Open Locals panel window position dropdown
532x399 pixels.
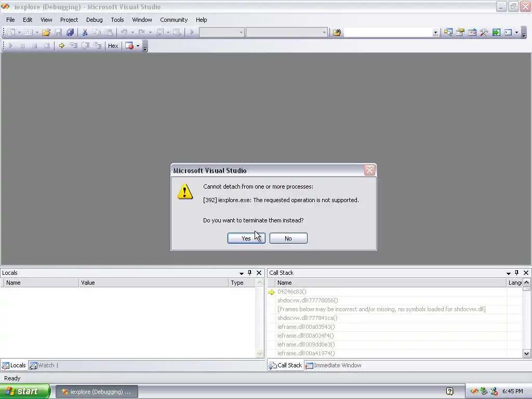tap(241, 273)
